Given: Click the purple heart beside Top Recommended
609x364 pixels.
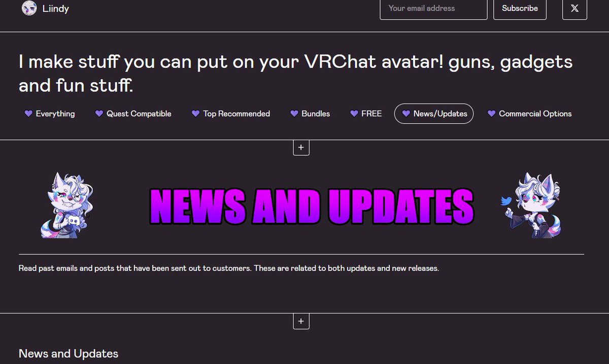Looking at the screenshot, I should click(x=195, y=114).
